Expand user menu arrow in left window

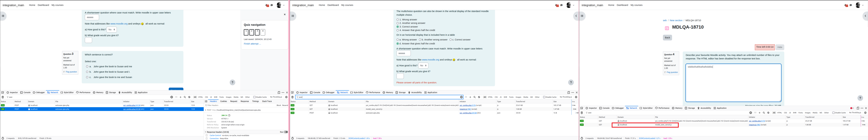tap(284, 5)
